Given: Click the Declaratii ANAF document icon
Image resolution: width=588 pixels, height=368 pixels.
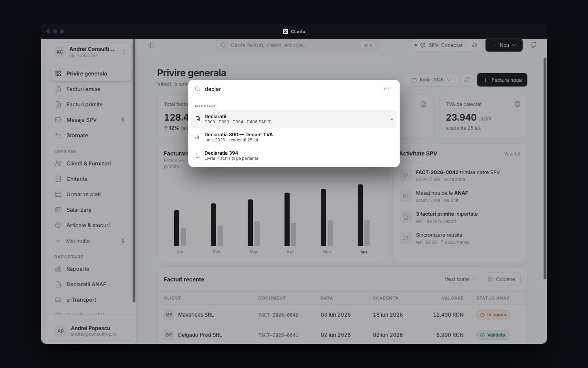Looking at the screenshot, I should click(x=58, y=284).
